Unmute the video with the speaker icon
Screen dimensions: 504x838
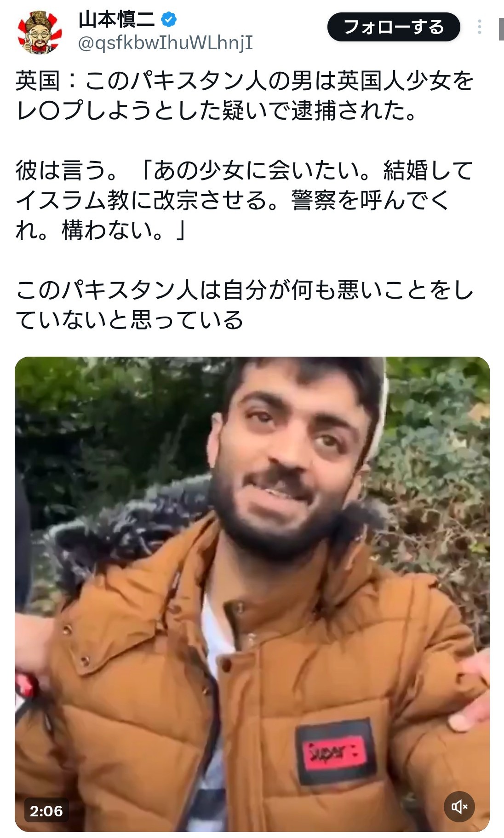[459, 806]
